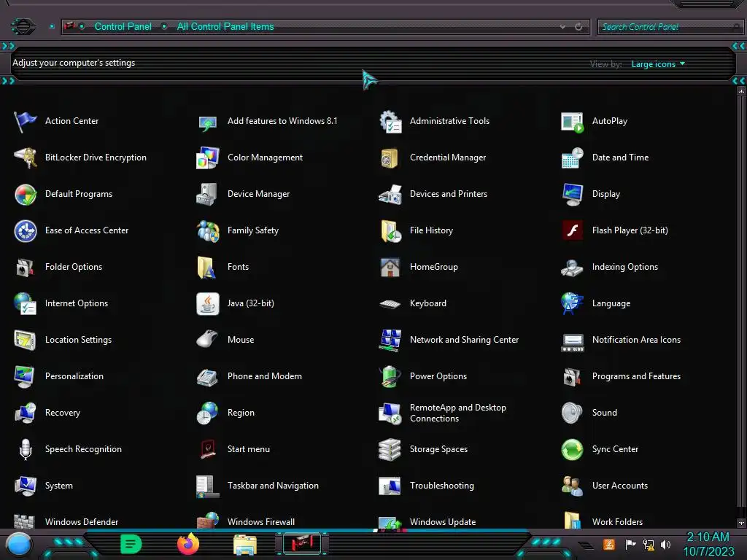Open the Family Safety icon
Screen dimensions: 747x560
[x=208, y=231]
